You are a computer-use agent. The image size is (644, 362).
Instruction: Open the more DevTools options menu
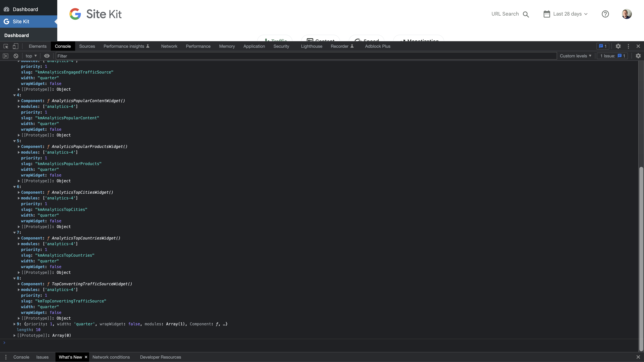click(628, 46)
